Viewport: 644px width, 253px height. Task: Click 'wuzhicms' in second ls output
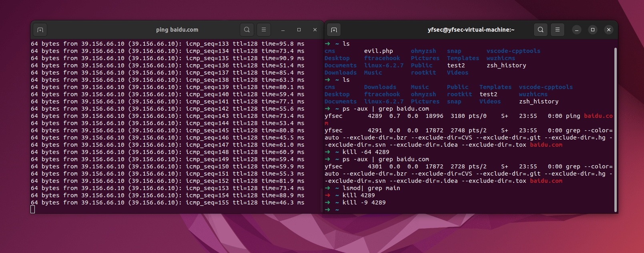[533, 94]
